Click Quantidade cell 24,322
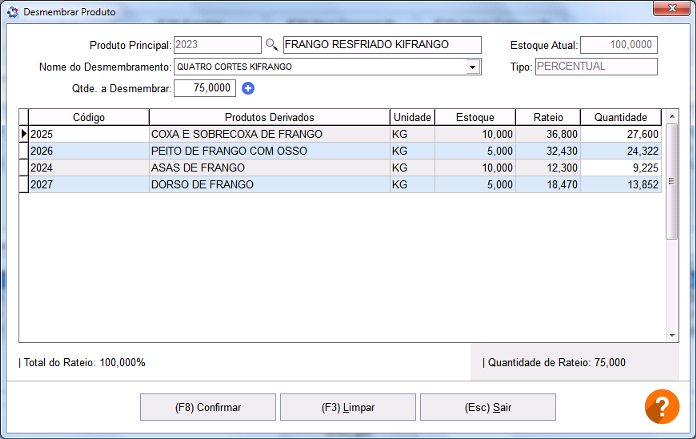696x439 pixels. point(621,151)
